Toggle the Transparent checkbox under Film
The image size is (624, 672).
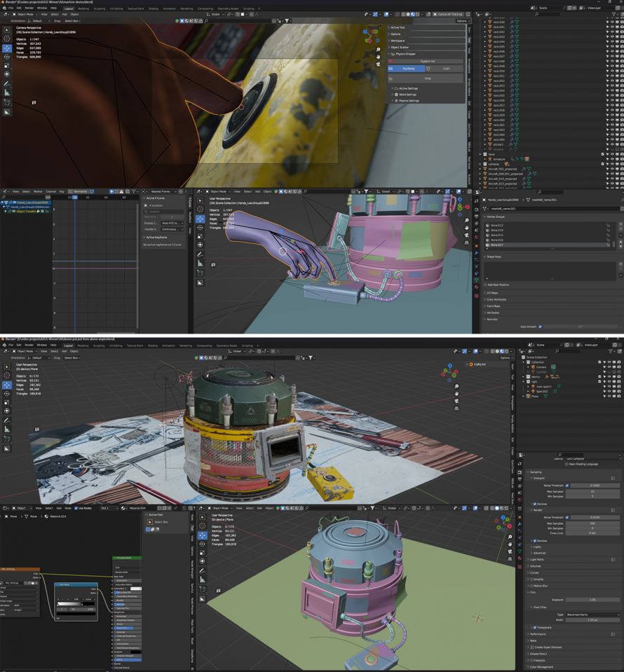pos(534,627)
